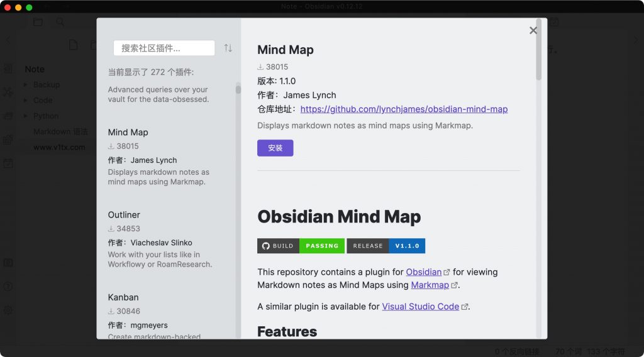The image size is (644, 357).
Task: Open the quick switcher ribbon icon
Action: [8, 68]
